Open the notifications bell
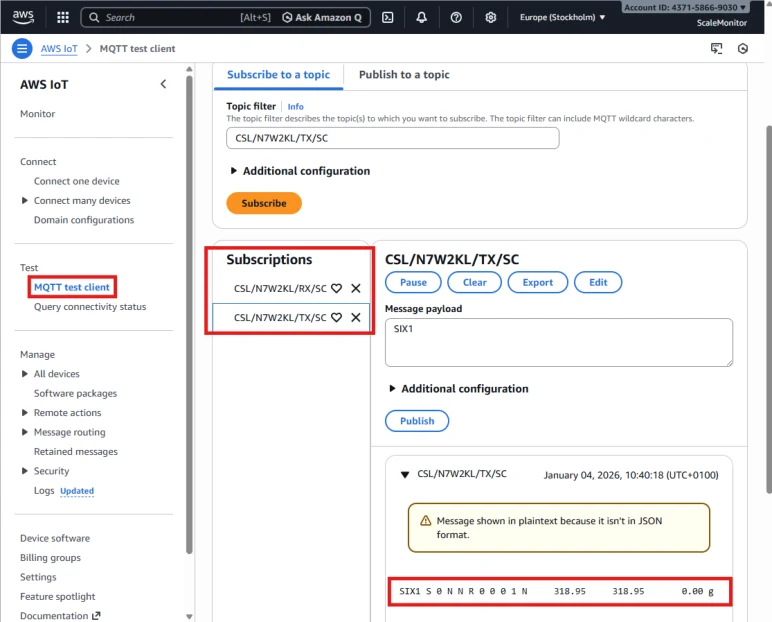 [421, 18]
